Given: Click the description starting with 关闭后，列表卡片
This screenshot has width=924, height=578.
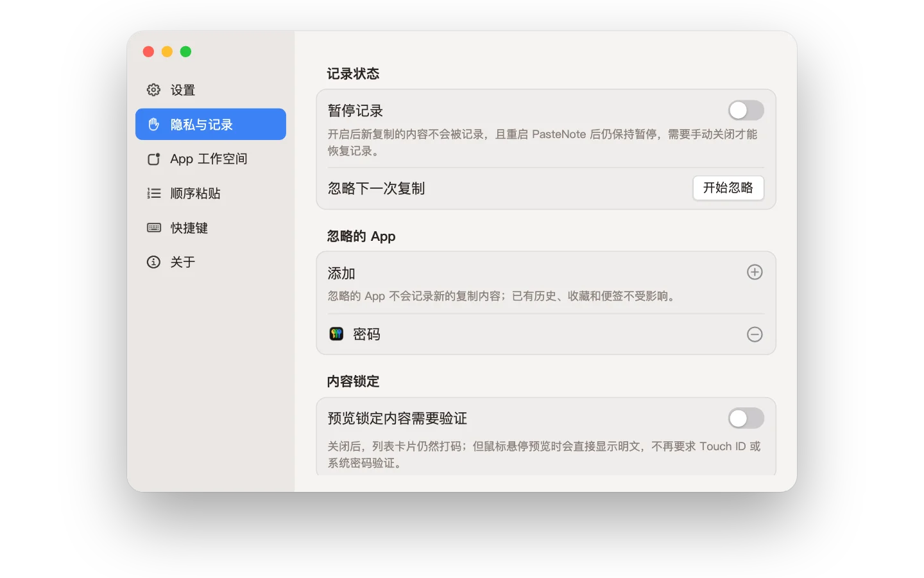Looking at the screenshot, I should pyautogui.click(x=544, y=455).
